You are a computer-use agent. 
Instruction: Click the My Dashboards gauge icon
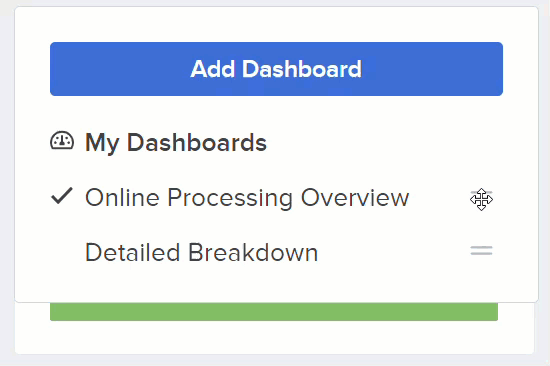point(62,141)
